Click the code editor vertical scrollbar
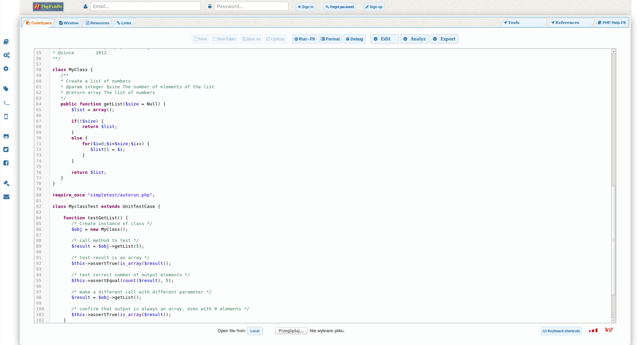 613,240
